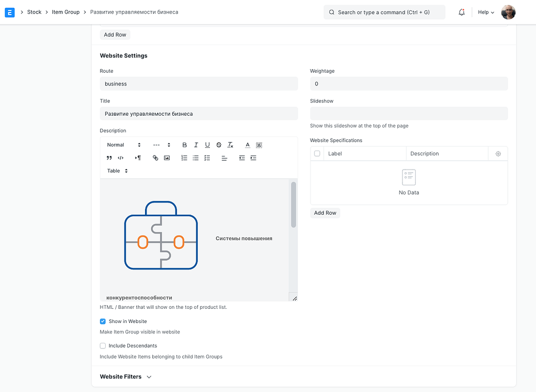
Task: Insert a blockquote in the editor
Action: (x=109, y=158)
